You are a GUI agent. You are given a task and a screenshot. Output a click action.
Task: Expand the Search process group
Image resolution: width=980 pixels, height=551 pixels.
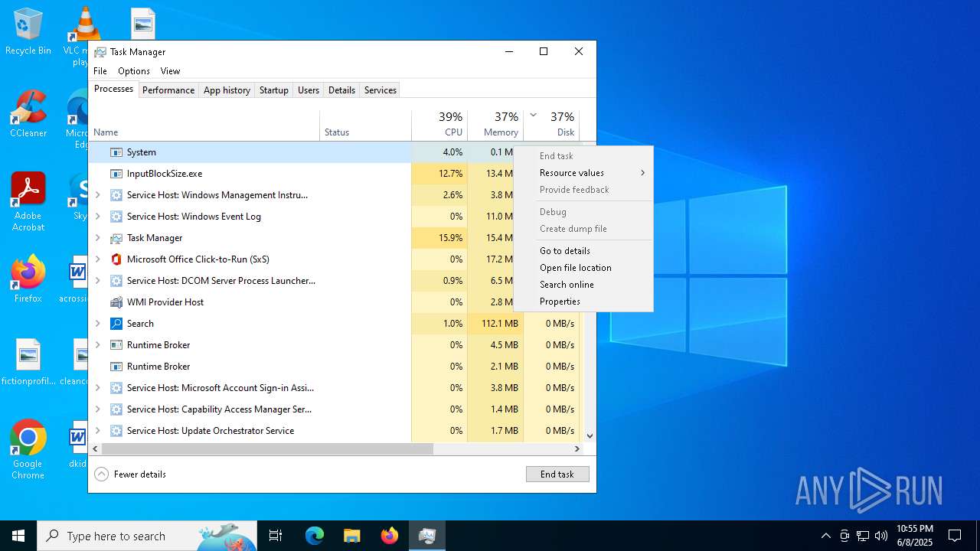coord(97,324)
